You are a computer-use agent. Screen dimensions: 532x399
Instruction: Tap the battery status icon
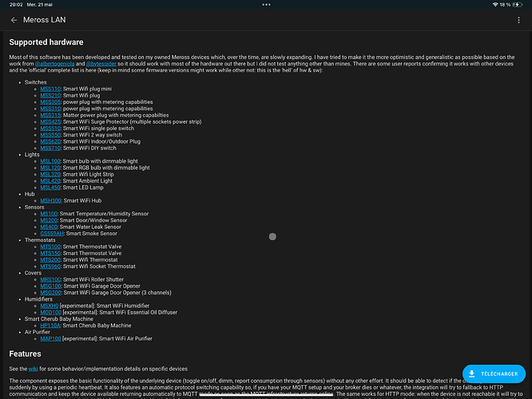point(517,5)
